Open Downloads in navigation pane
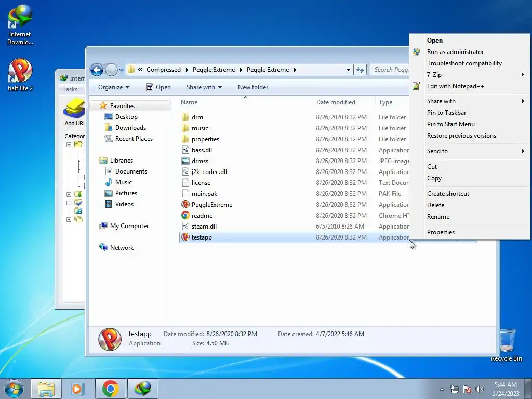This screenshot has height=399, width=532. coord(130,128)
